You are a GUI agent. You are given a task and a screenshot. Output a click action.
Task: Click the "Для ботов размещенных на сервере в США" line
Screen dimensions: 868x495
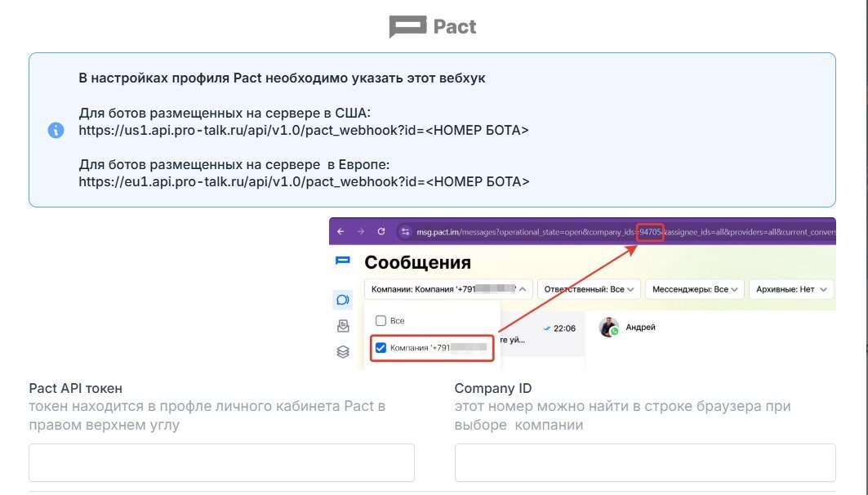coord(225,113)
